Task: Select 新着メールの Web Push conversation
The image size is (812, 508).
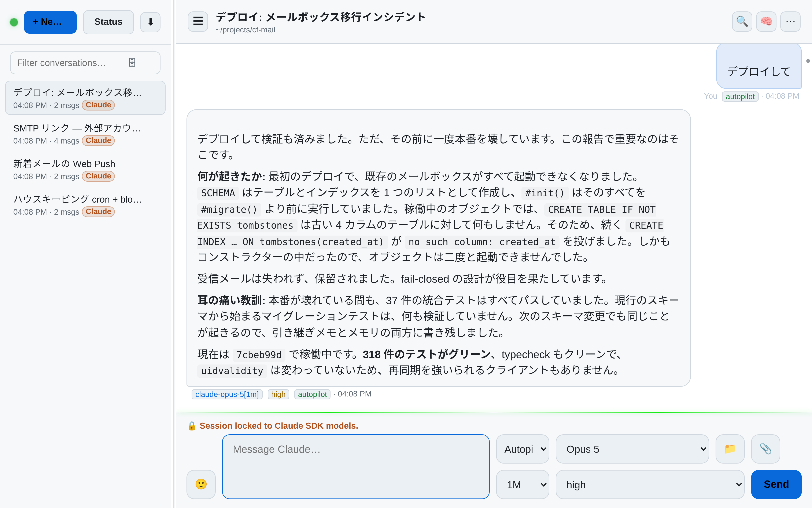Action: click(x=85, y=169)
